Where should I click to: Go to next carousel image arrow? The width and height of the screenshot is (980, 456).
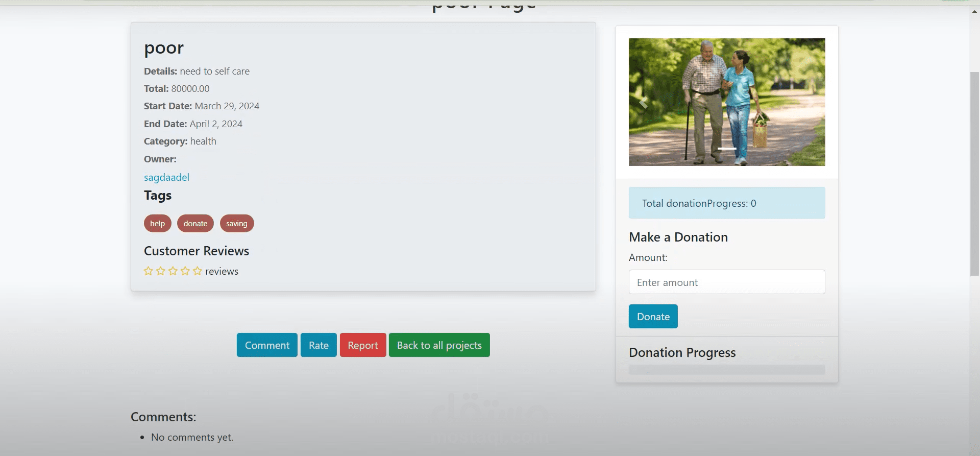811,103
